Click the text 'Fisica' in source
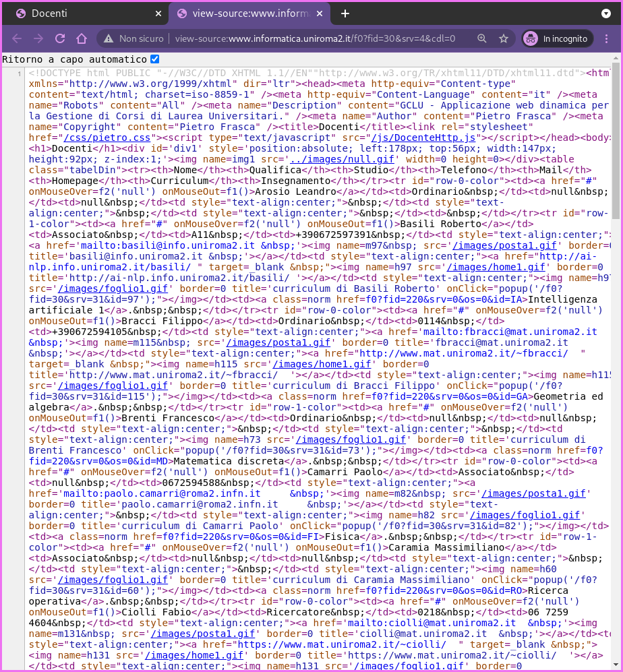 point(342,537)
